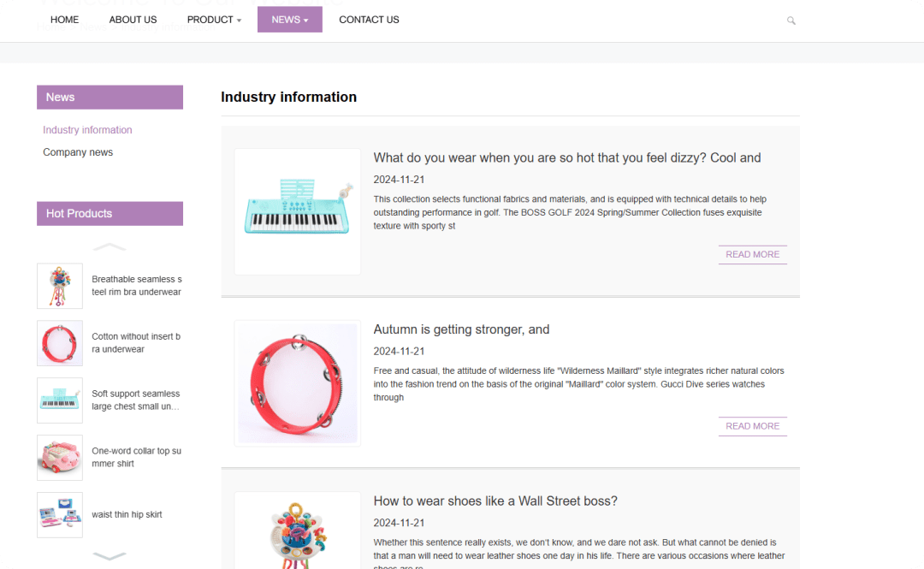Select Industry information in the sidebar
Viewport: 924px width, 569px height.
pos(87,130)
